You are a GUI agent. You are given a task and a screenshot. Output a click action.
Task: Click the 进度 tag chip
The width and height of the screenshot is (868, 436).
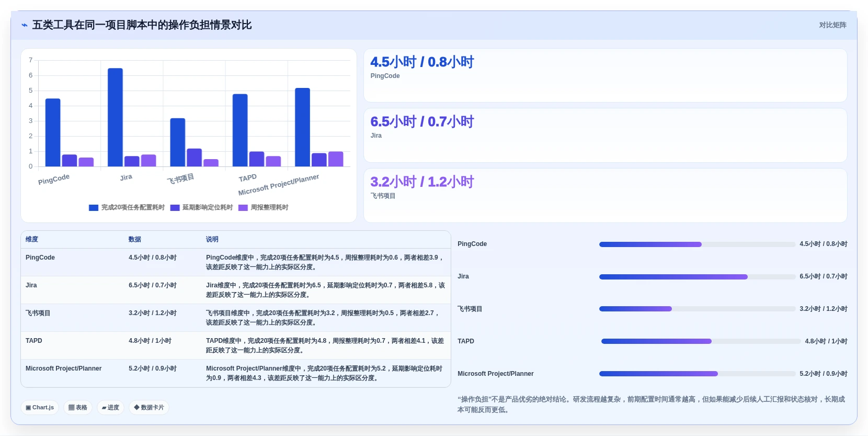[x=110, y=407]
